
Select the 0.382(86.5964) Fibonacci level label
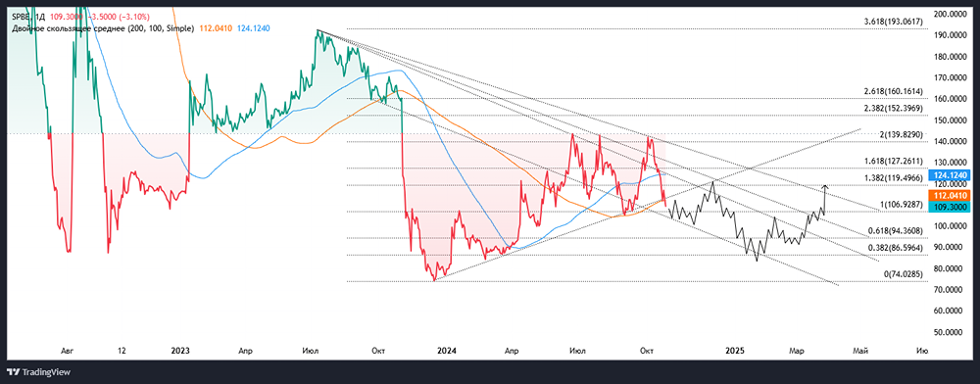pyautogui.click(x=896, y=247)
